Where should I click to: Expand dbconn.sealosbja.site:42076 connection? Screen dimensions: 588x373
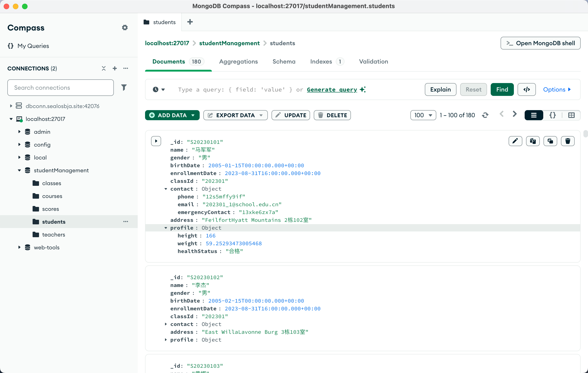pos(11,106)
